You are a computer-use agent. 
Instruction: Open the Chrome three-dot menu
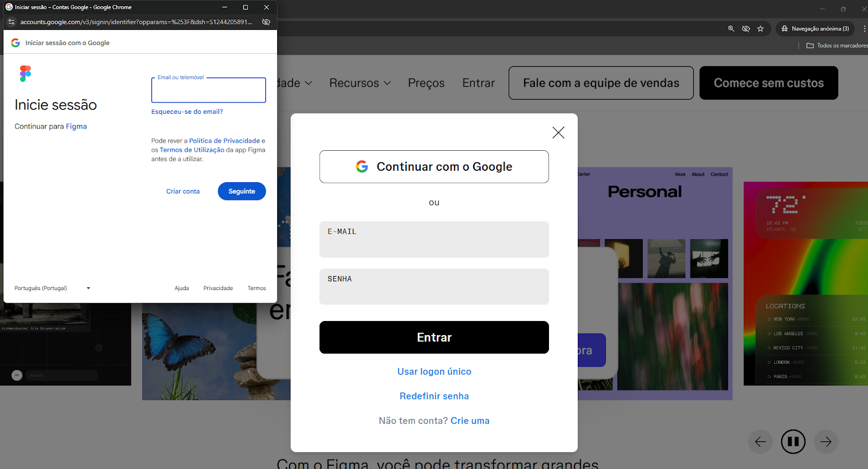[864, 29]
